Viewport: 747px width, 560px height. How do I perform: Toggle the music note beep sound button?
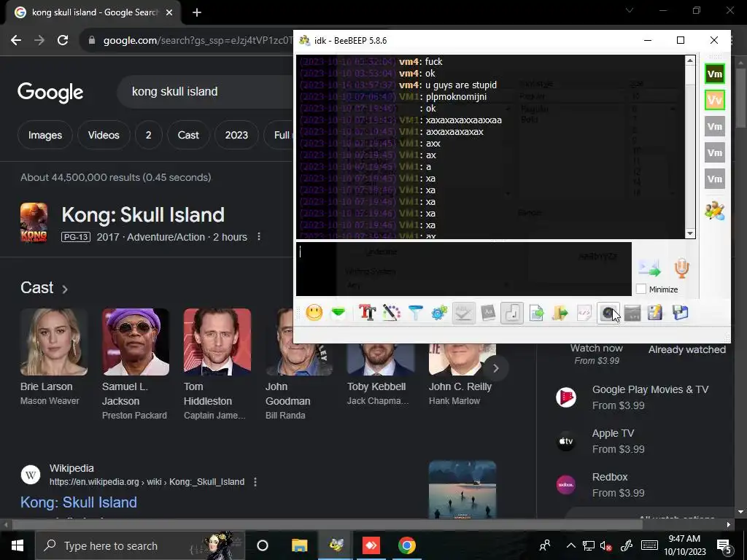512,313
